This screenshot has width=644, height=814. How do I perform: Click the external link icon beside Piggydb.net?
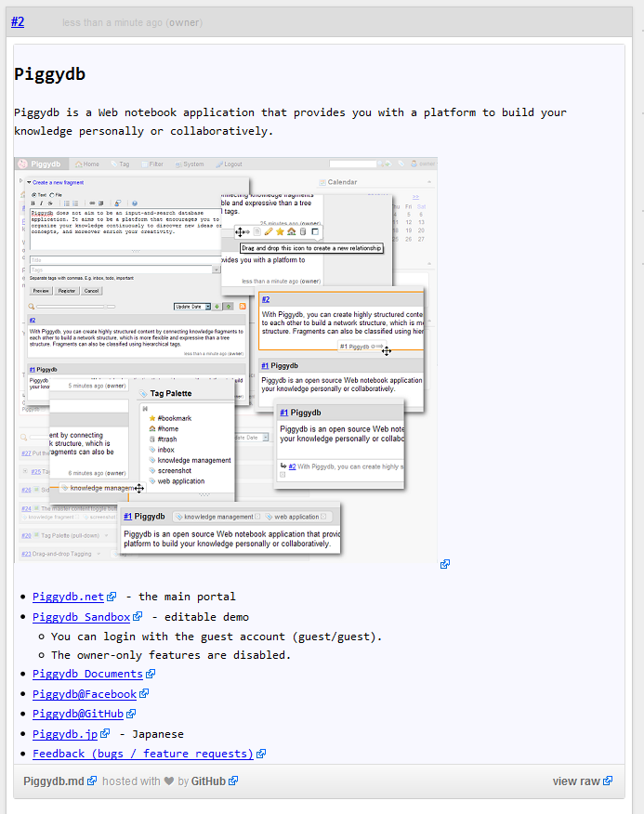click(112, 597)
